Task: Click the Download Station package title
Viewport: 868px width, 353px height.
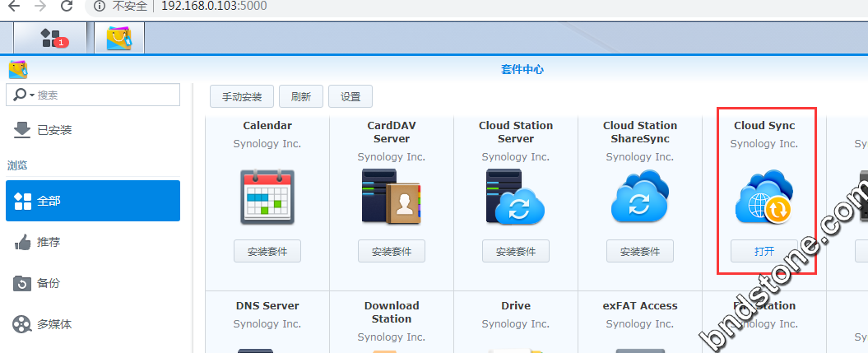Action: [x=392, y=312]
